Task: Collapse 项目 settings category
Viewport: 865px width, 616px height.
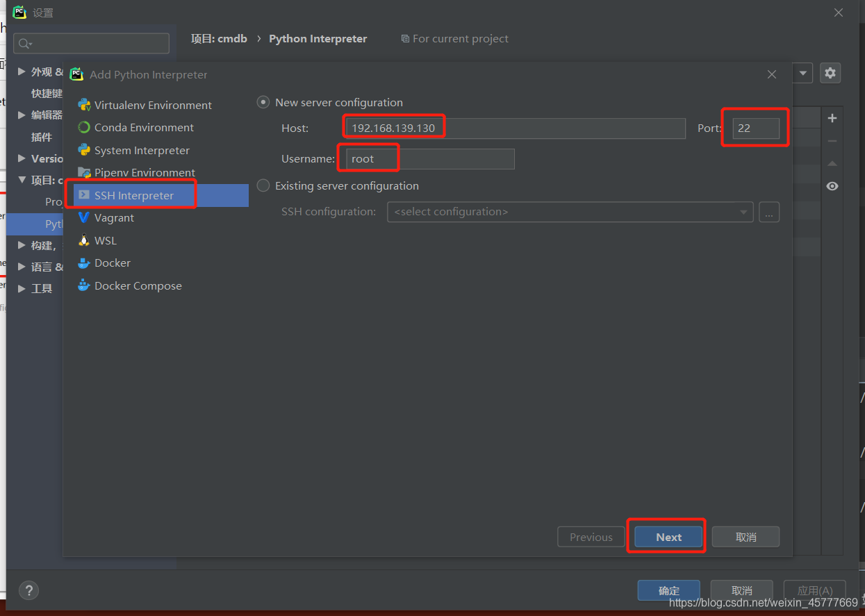Action: 22,180
